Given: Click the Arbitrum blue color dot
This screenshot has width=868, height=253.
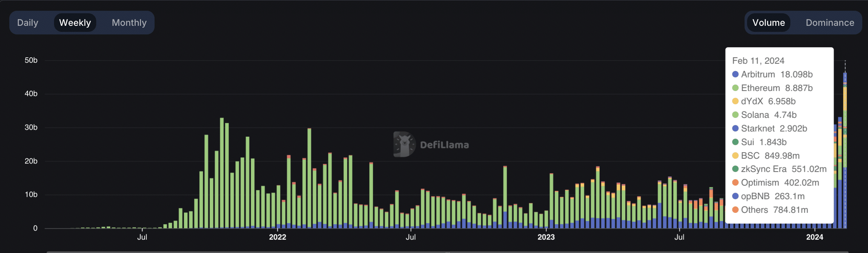Looking at the screenshot, I should pos(735,74).
